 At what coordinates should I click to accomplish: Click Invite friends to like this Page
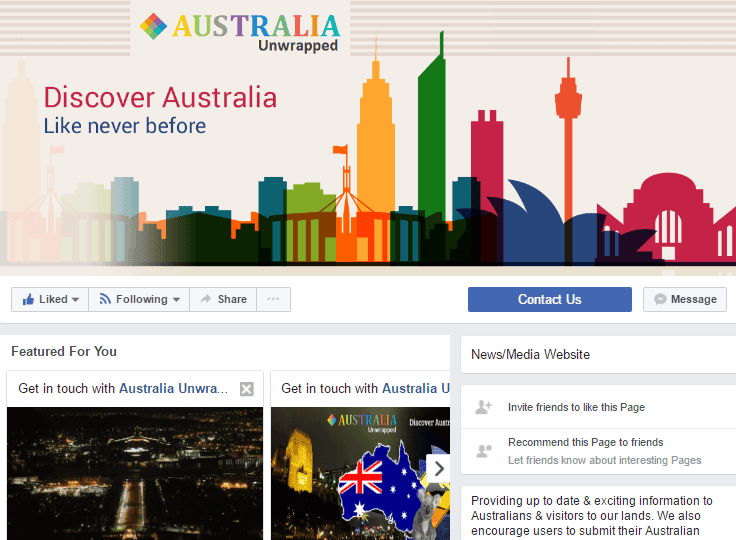576,407
